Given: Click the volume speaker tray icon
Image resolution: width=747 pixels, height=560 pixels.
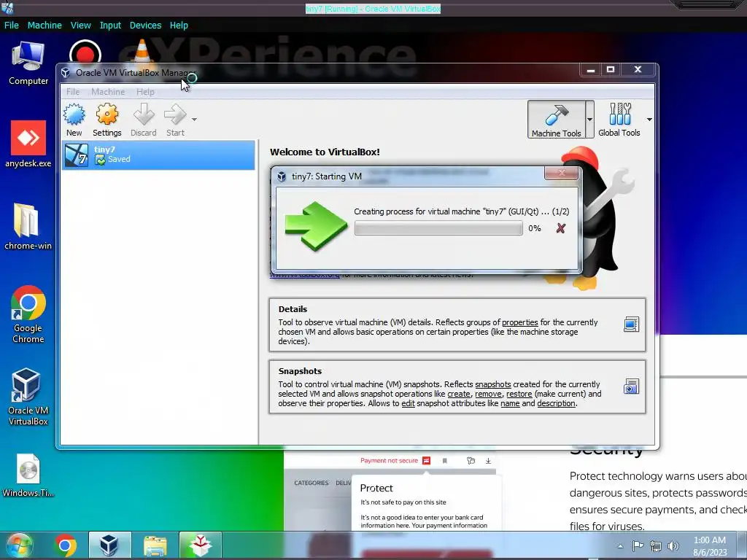Looking at the screenshot, I should tap(673, 546).
